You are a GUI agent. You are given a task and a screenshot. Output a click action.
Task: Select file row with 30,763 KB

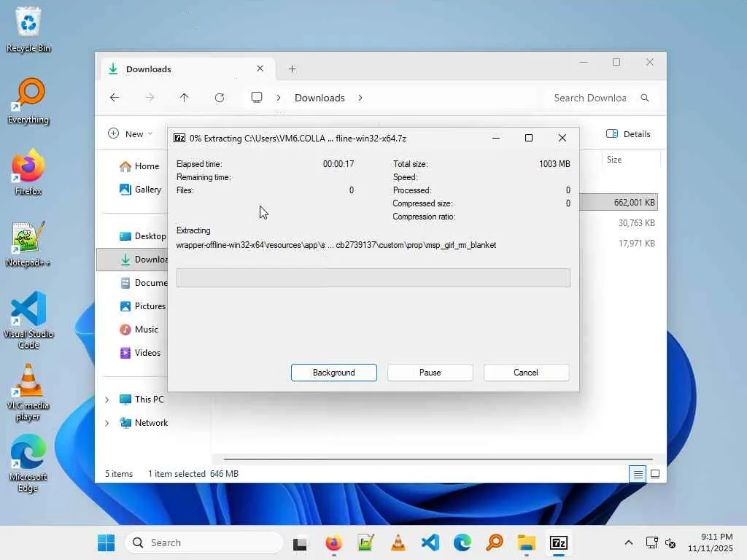coord(619,223)
